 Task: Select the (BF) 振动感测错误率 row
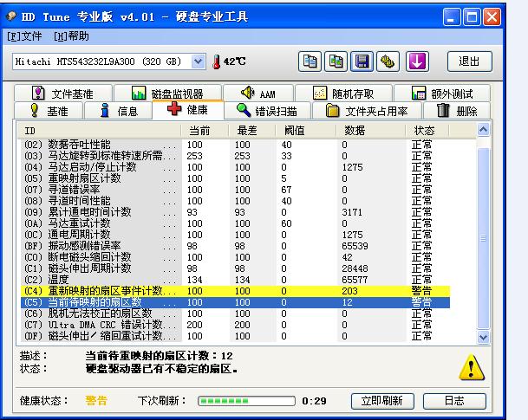235,246
